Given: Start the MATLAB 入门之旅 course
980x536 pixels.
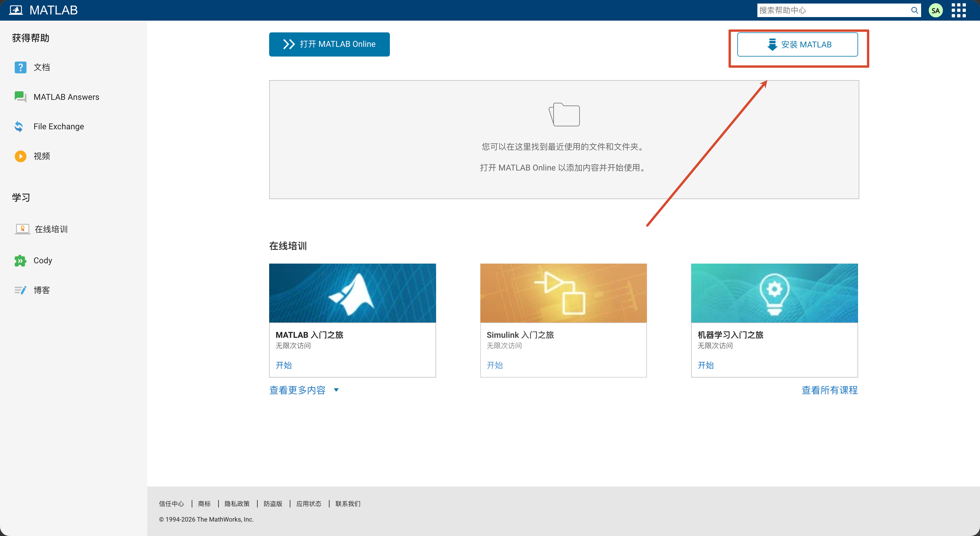Looking at the screenshot, I should 283,365.
